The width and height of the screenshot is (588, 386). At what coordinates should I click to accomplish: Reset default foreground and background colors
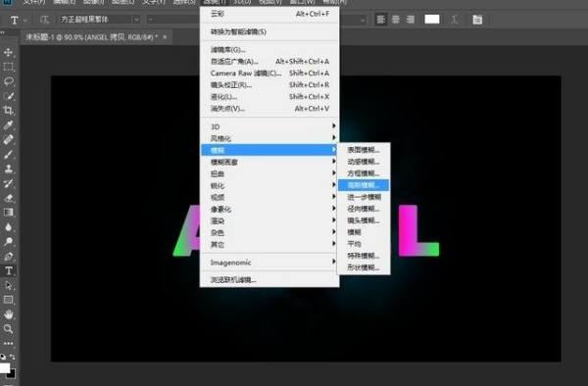[3, 357]
